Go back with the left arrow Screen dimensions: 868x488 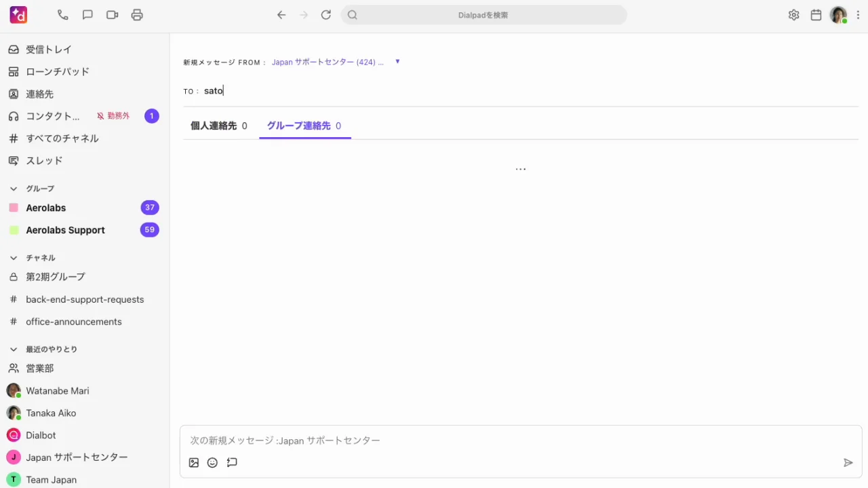click(x=281, y=15)
